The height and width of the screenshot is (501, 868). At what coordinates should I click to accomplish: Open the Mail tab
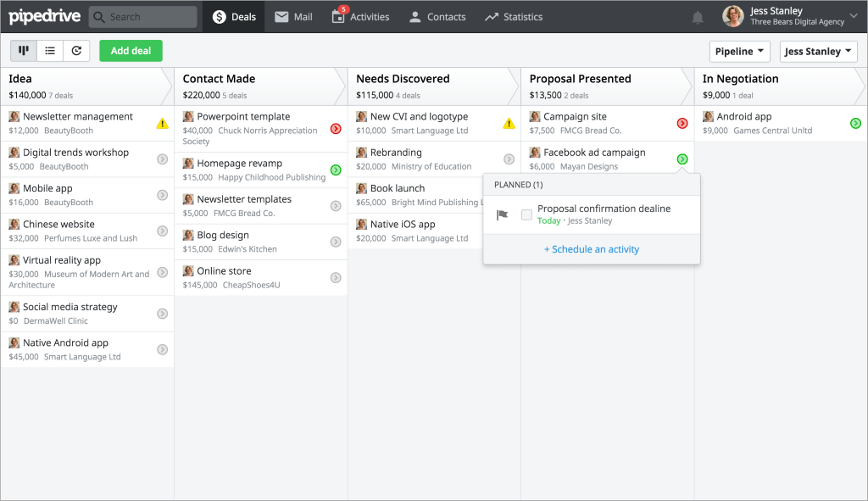point(293,17)
